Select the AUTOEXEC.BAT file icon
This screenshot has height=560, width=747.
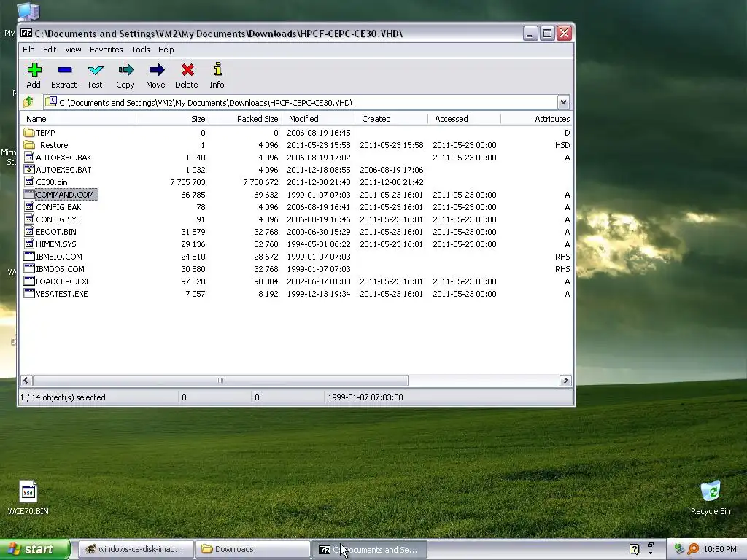29,169
